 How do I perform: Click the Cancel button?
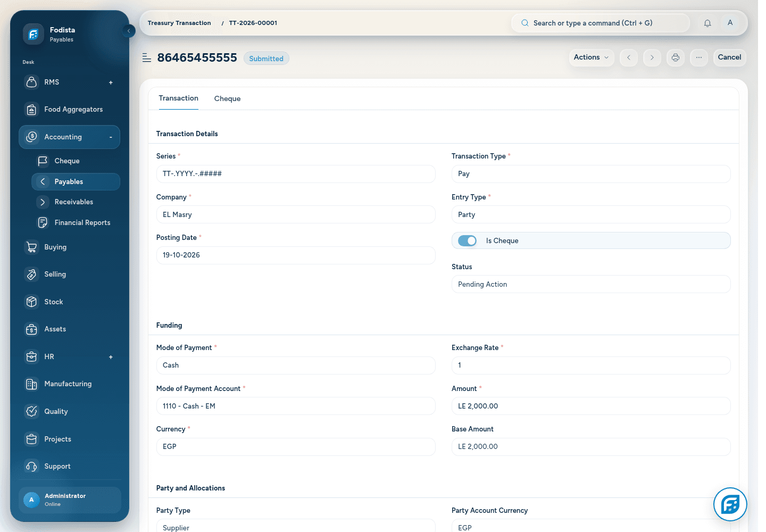click(729, 57)
